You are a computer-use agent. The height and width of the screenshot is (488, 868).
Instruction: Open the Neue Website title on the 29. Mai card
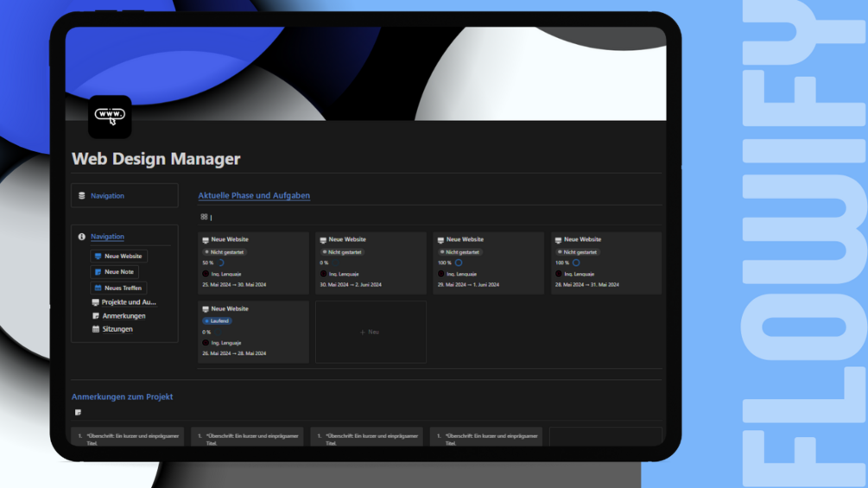(x=465, y=239)
